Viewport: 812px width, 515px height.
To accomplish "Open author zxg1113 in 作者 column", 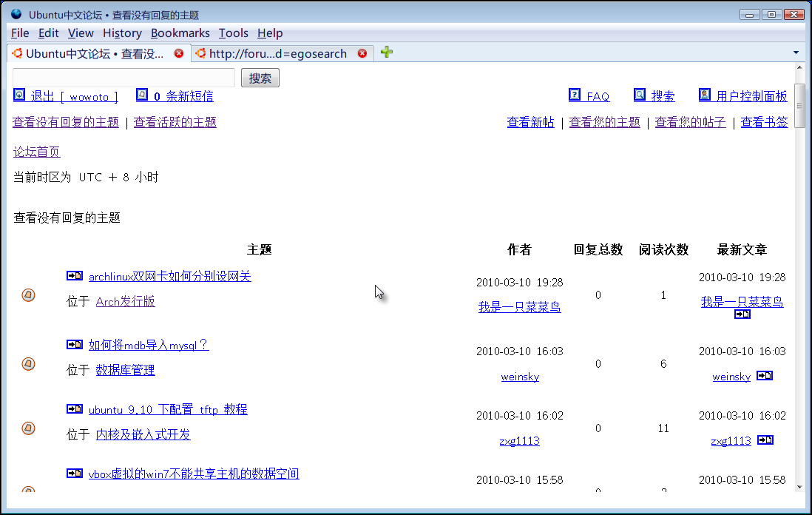I will click(519, 441).
